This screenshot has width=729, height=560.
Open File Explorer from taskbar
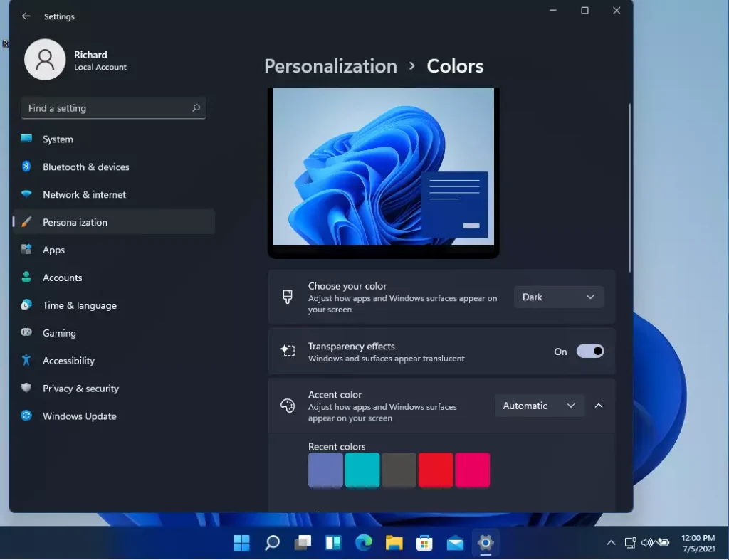point(394,542)
